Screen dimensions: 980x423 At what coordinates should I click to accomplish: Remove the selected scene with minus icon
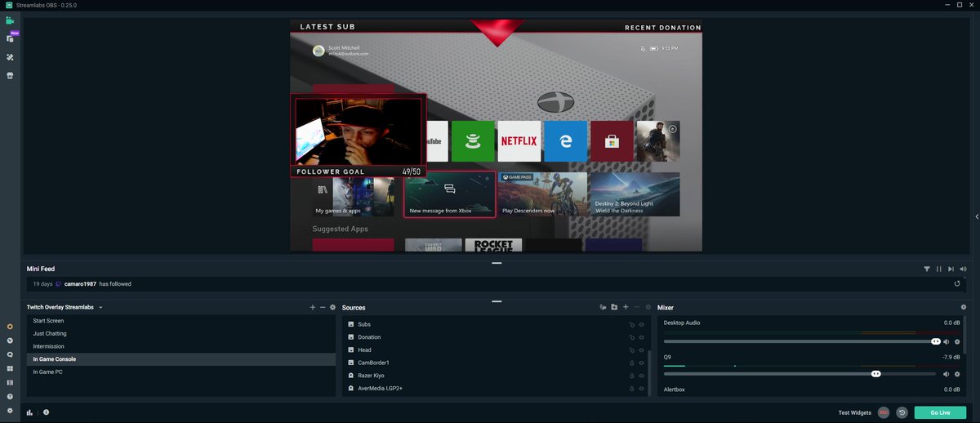click(x=323, y=307)
